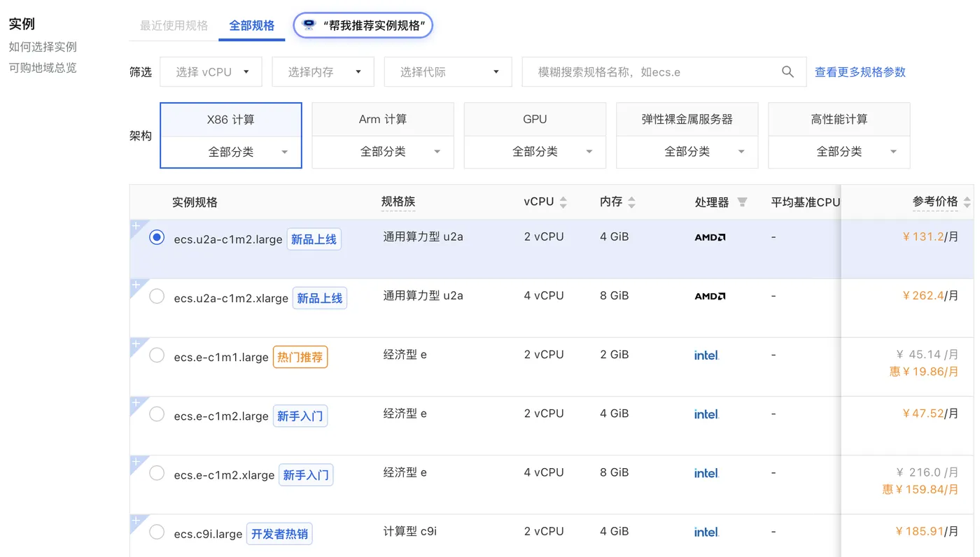Viewport: 980px width, 557px height.
Task: Expand plus corner of ecs.u2a-c1m2.xlarge row
Action: pos(137,285)
